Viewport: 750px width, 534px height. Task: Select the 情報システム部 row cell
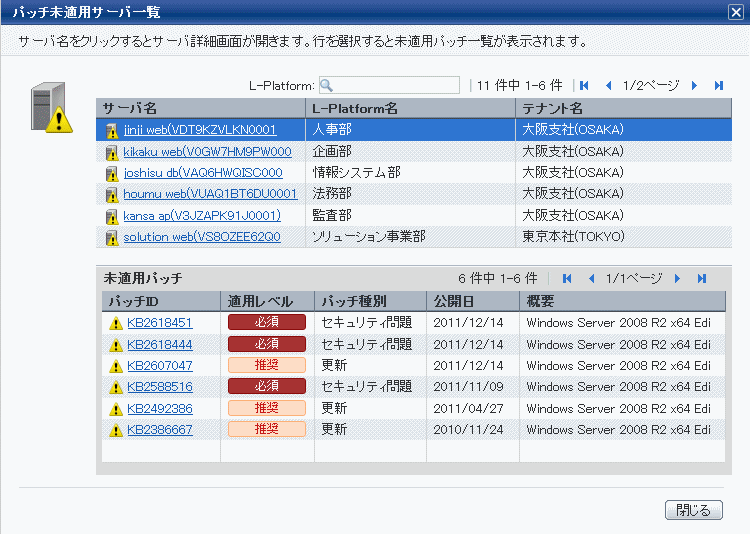pos(410,173)
